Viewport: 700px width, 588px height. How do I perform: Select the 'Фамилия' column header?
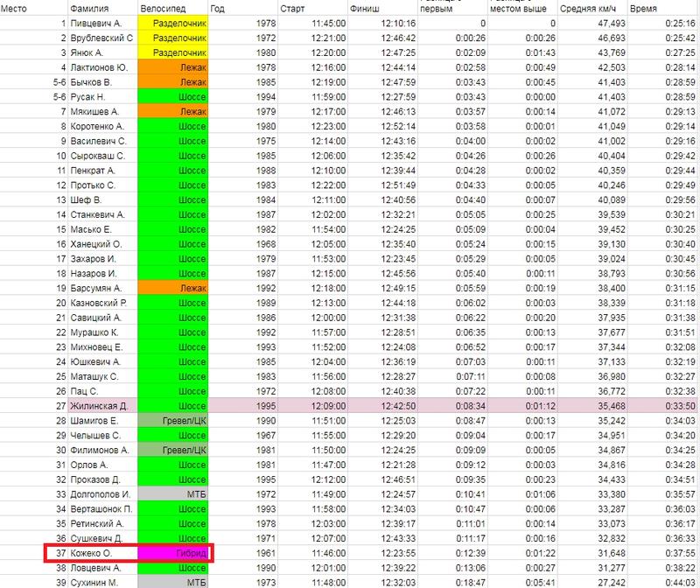point(103,8)
